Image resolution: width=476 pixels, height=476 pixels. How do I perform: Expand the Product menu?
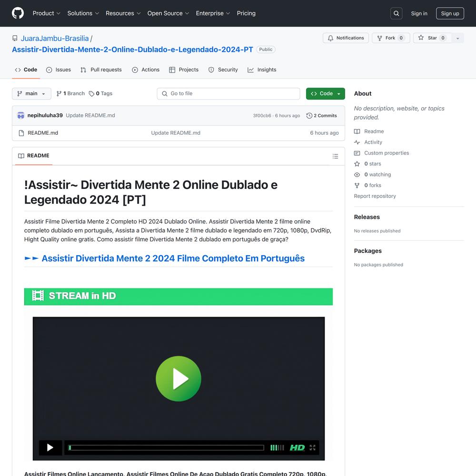click(47, 13)
